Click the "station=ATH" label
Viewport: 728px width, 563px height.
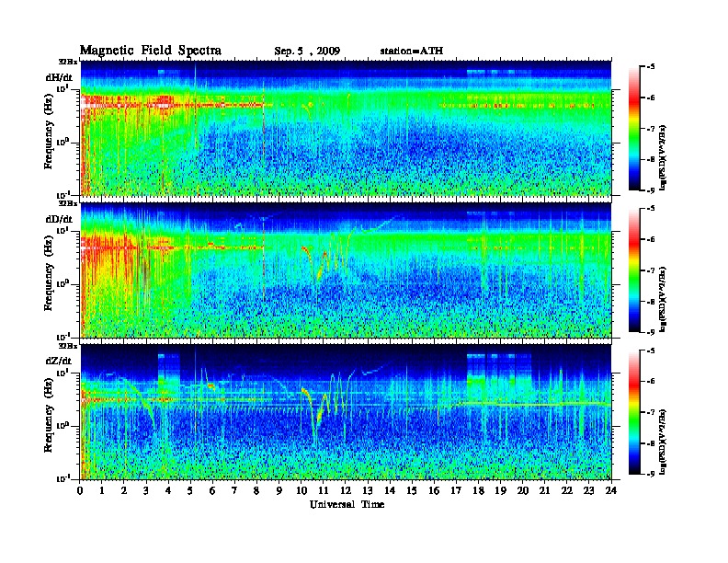tap(412, 51)
